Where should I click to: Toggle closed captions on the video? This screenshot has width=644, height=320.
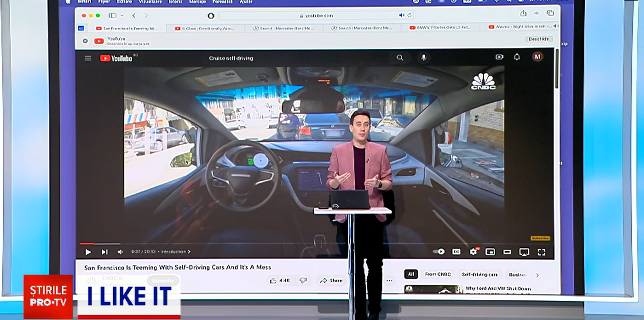pos(456,252)
